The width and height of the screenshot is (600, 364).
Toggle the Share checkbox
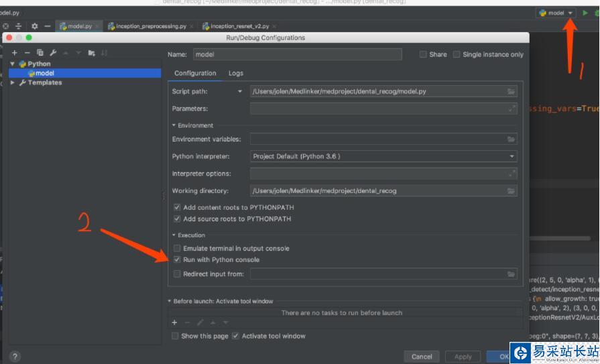click(423, 54)
